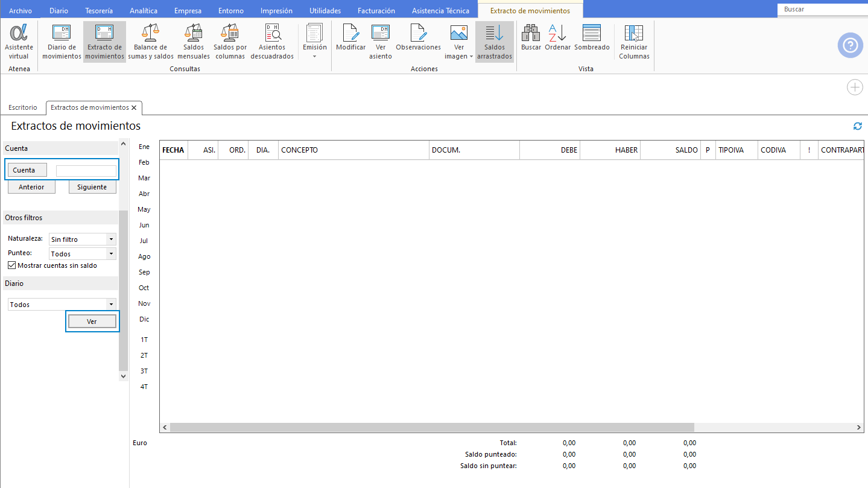Open the Ver imagen dropdown arrow
868x488 pixels.
click(471, 57)
